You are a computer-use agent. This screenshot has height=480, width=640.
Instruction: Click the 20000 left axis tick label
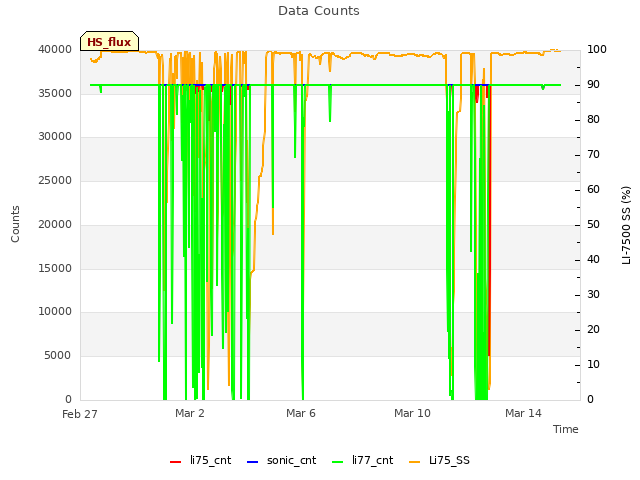pyautogui.click(x=55, y=224)
